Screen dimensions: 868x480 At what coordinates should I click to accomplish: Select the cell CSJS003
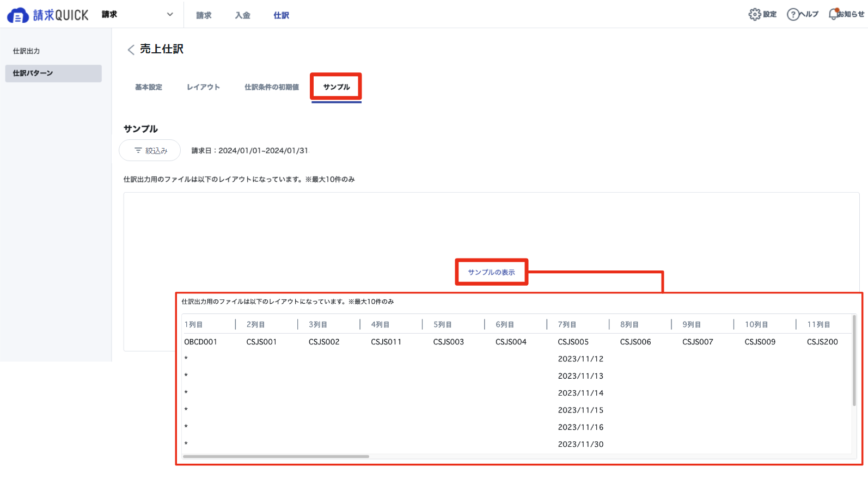(x=449, y=342)
